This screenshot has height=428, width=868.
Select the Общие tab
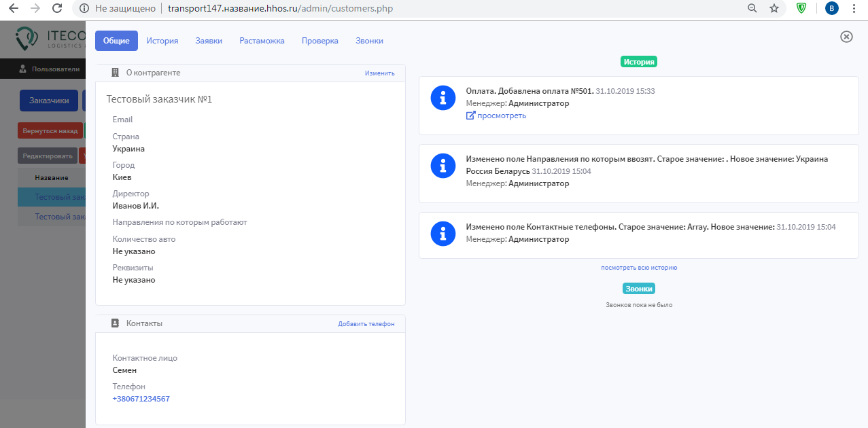[x=116, y=41]
